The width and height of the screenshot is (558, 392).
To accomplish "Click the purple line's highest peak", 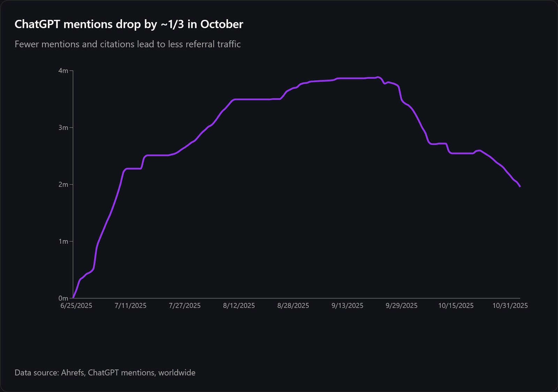I will click(378, 77).
